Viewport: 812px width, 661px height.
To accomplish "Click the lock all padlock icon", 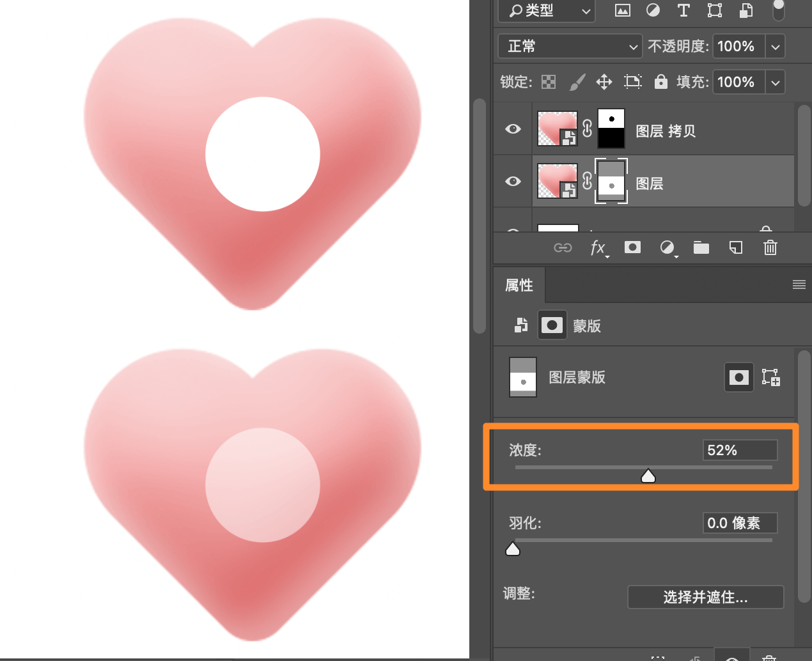I will (660, 82).
